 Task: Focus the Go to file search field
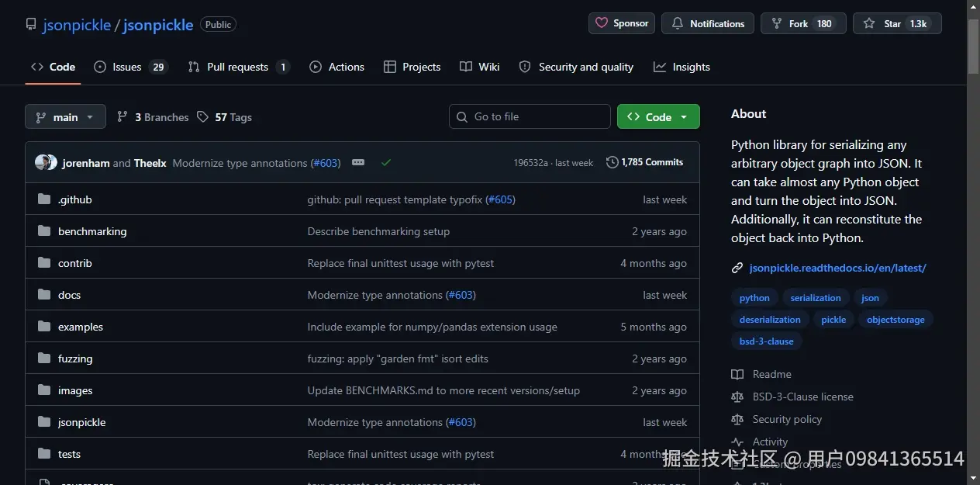click(530, 116)
